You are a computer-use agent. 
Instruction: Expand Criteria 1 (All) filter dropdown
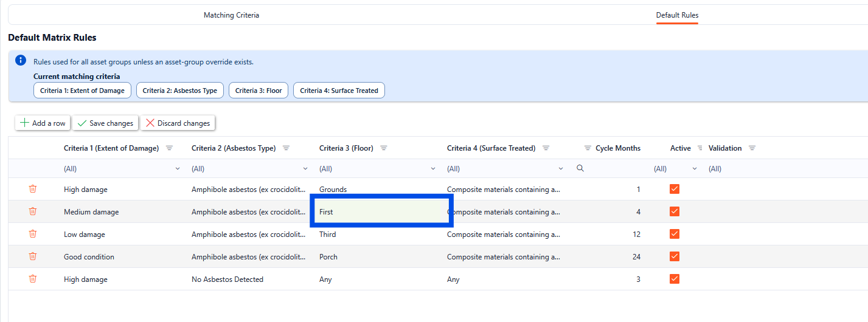(178, 169)
